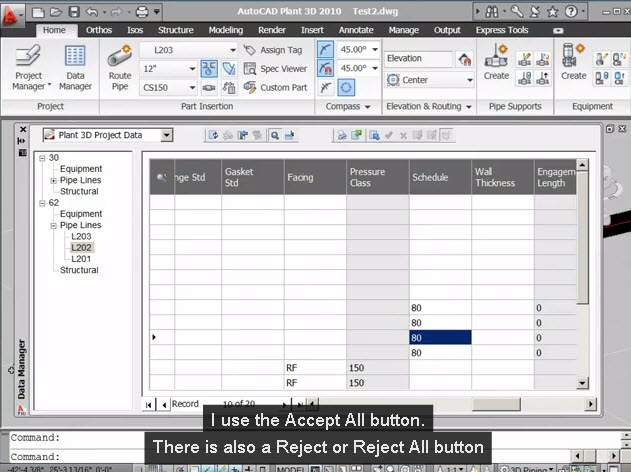
Task: Toggle the Data Manager auto-hide pin button
Action: pyautogui.click(x=22, y=141)
